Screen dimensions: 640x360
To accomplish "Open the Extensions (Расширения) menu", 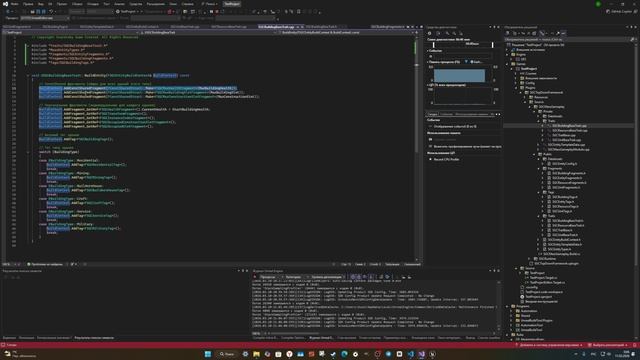I will (156, 4).
